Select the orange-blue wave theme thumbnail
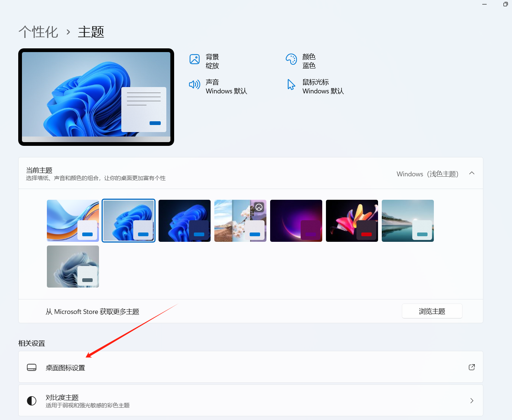 73,221
